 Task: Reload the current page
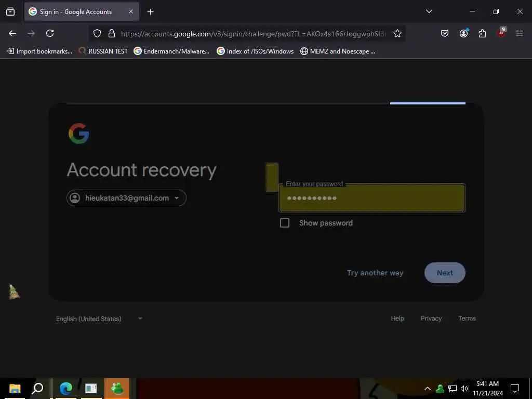tap(50, 33)
